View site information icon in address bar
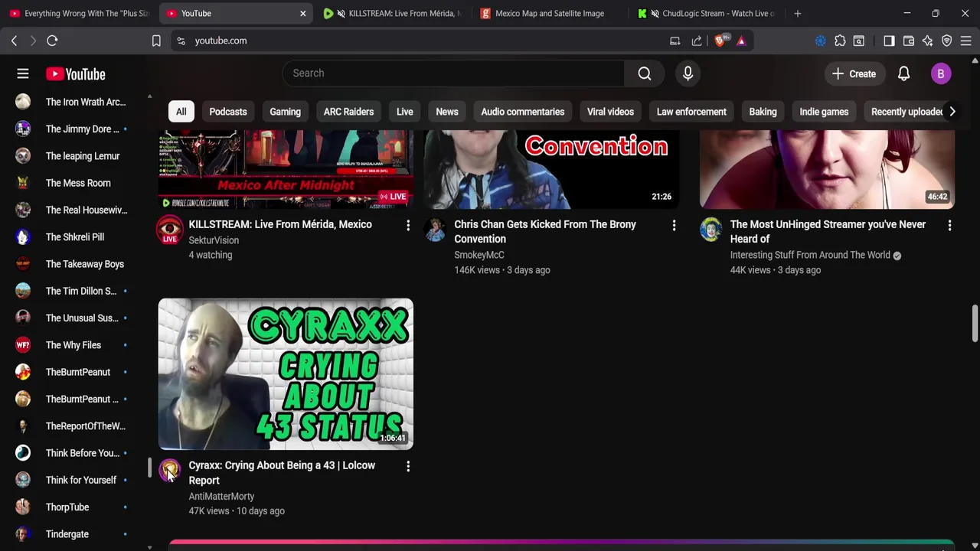980x551 pixels. [x=181, y=41]
